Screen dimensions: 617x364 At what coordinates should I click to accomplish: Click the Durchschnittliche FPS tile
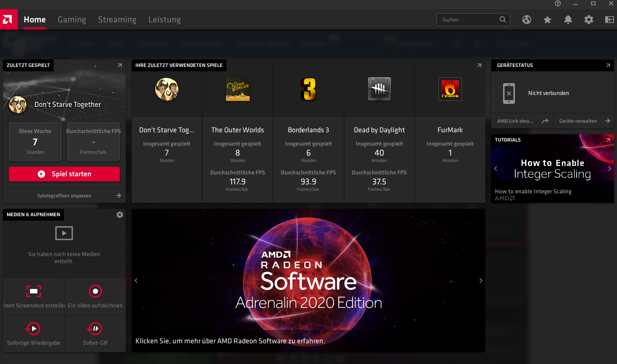pos(94,142)
